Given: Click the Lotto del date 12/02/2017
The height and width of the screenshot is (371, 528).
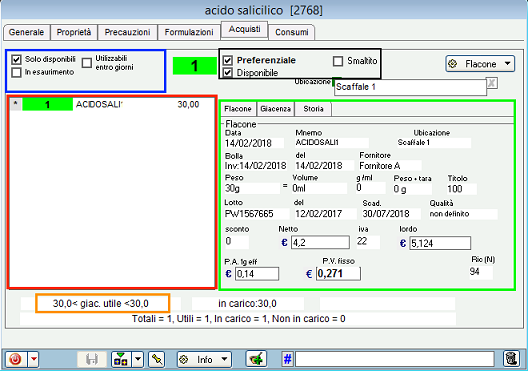Looking at the screenshot, I should (x=325, y=214).
